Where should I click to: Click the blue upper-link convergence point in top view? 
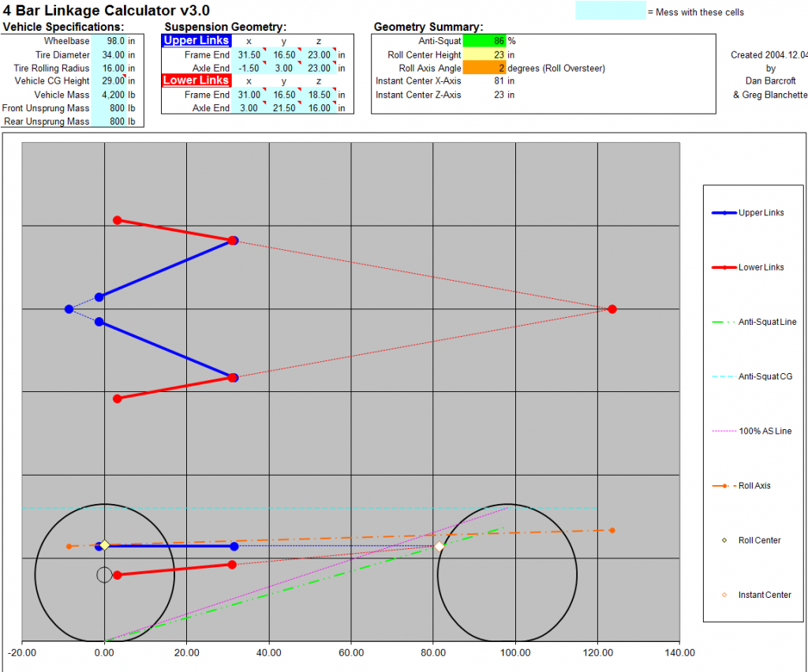pos(69,309)
